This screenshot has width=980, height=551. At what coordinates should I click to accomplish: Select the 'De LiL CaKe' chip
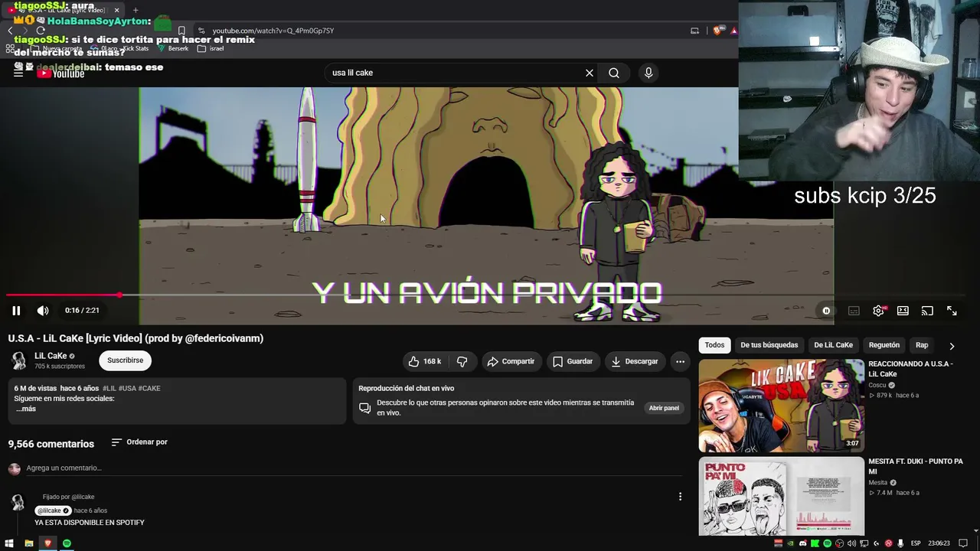[x=833, y=345]
